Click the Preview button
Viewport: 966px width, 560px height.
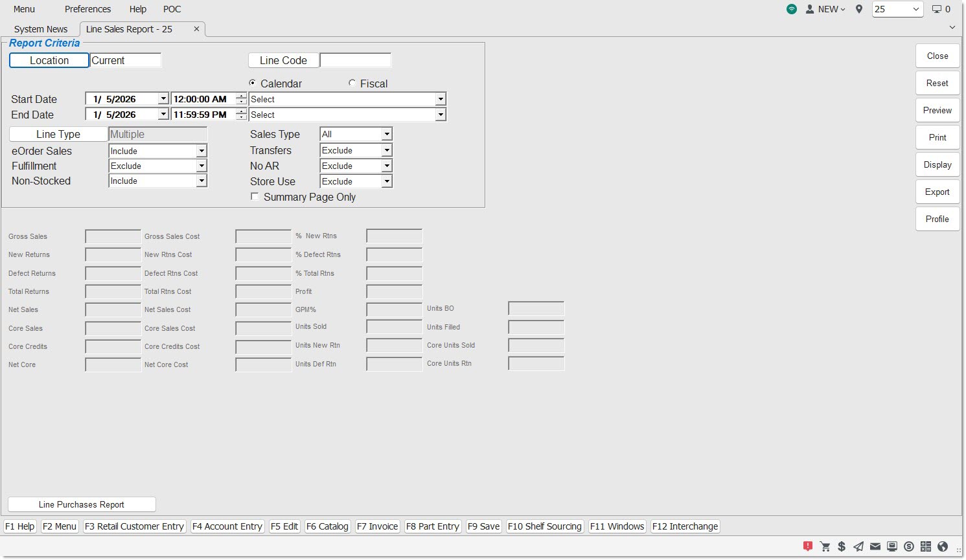(937, 110)
